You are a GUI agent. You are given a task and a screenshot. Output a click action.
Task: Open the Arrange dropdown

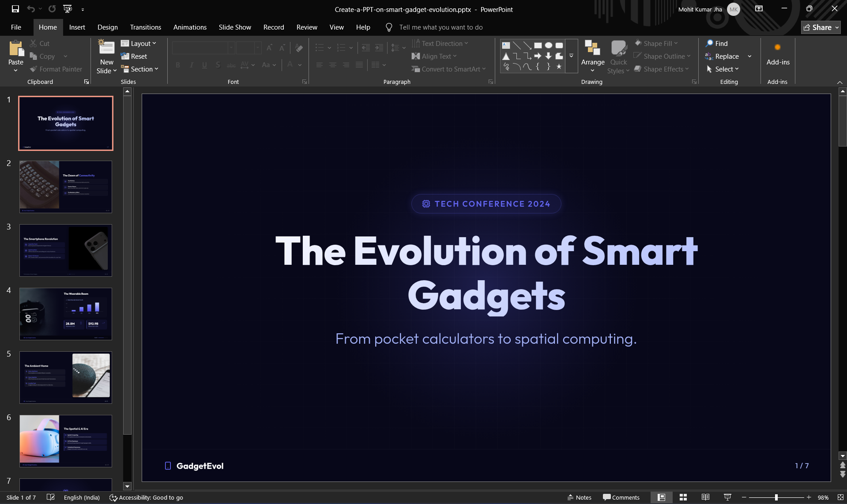click(592, 56)
